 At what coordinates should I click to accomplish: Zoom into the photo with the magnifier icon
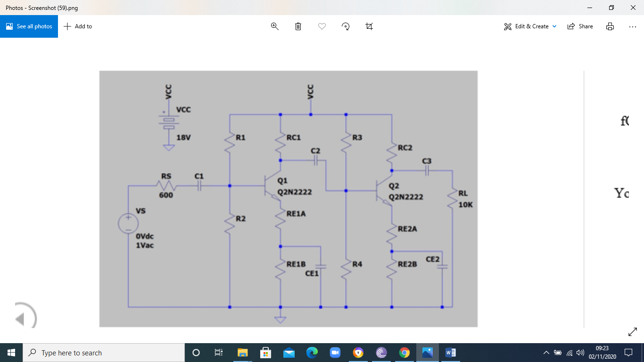tap(274, 26)
